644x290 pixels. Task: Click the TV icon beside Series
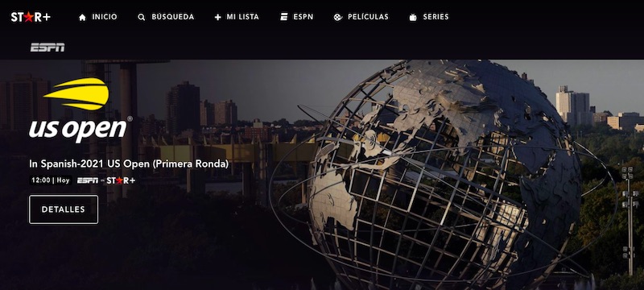[413, 17]
